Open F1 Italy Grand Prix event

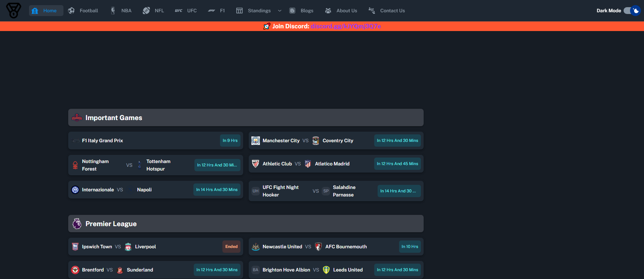pyautogui.click(x=156, y=141)
